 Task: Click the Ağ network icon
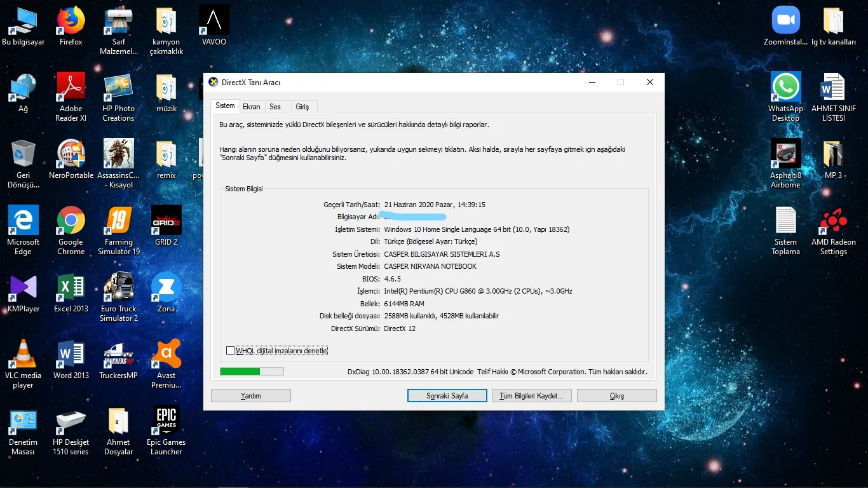click(24, 94)
